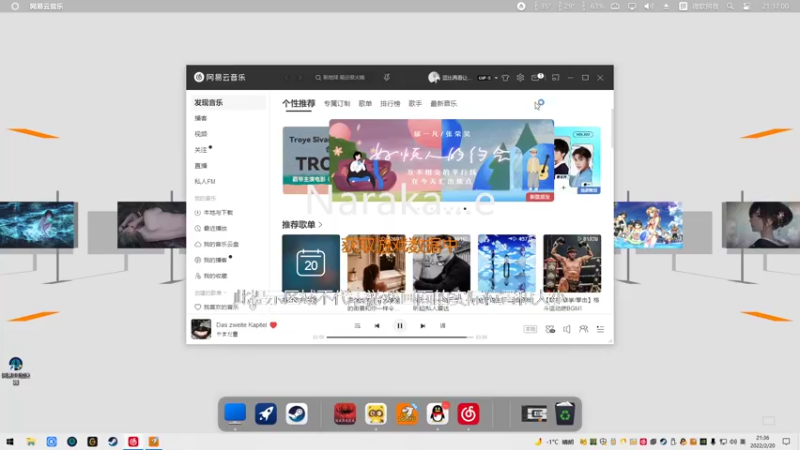Open the sound quality button in player bar
Image resolution: width=800 pixels, height=450 pixels.
pos(530,330)
